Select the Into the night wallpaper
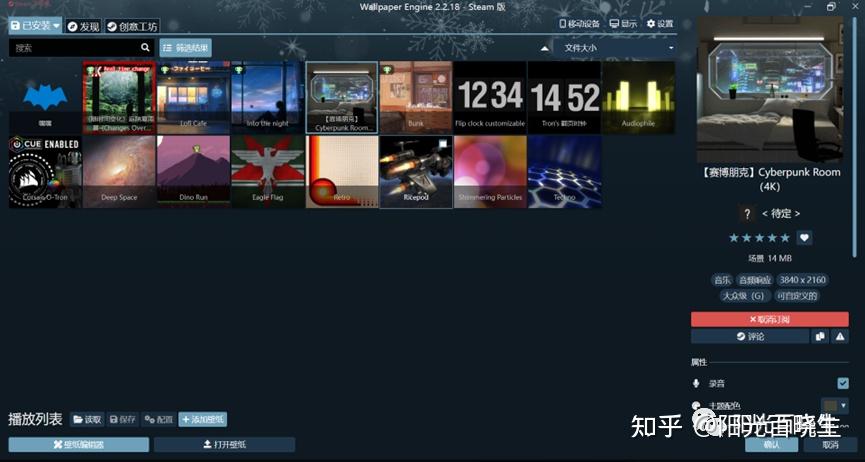865x462 pixels. 268,97
